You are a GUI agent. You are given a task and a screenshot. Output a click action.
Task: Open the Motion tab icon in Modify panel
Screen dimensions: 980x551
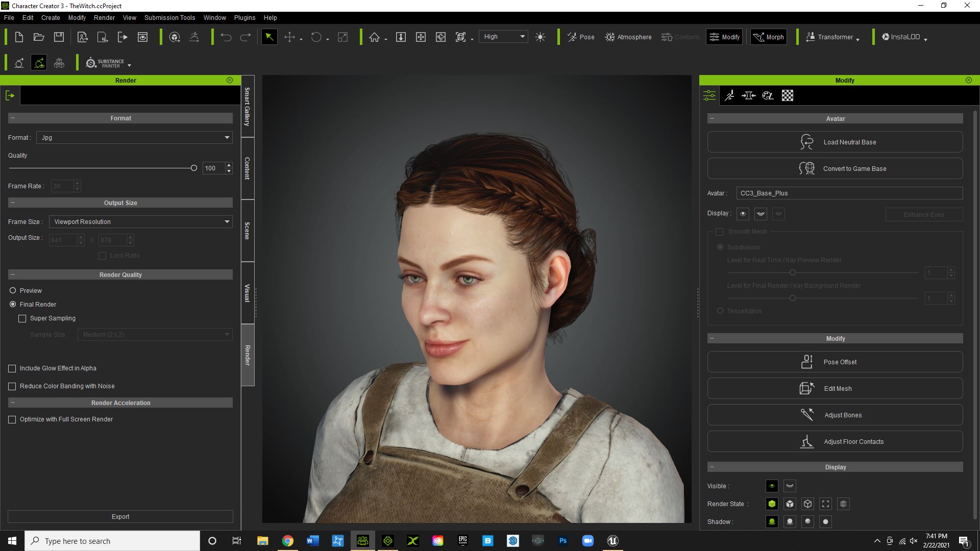[729, 95]
